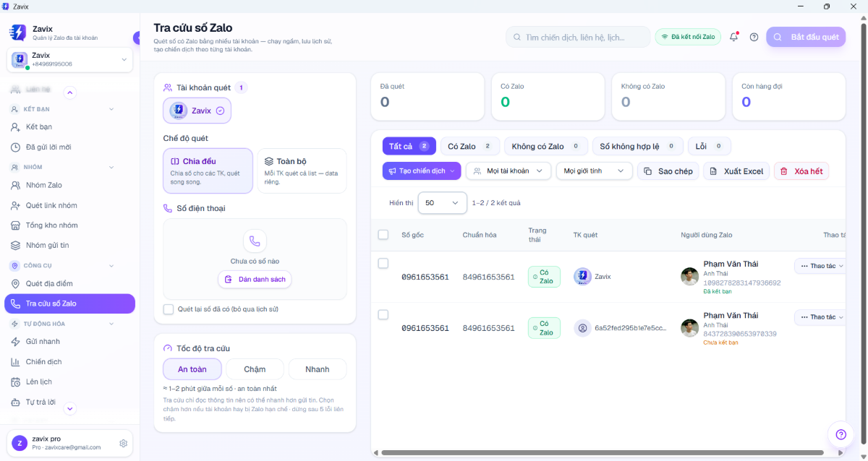868x461 pixels.
Task: Click the Xóa hết button
Action: coord(801,171)
